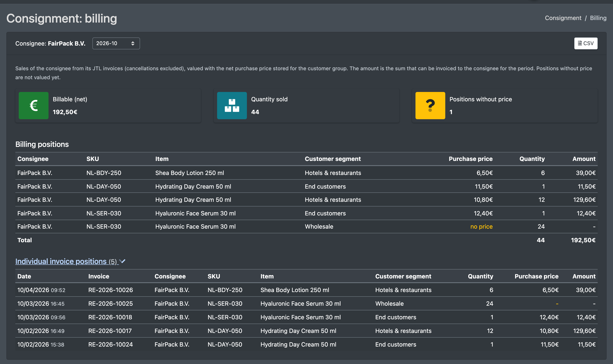The image size is (613, 364).
Task: Click the billing positions SKU column header
Action: click(x=93, y=159)
